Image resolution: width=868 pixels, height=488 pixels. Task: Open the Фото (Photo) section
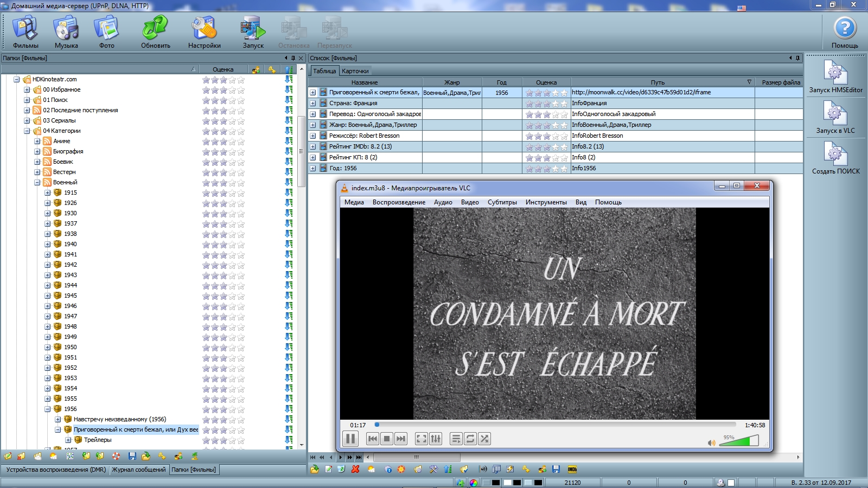tap(106, 31)
